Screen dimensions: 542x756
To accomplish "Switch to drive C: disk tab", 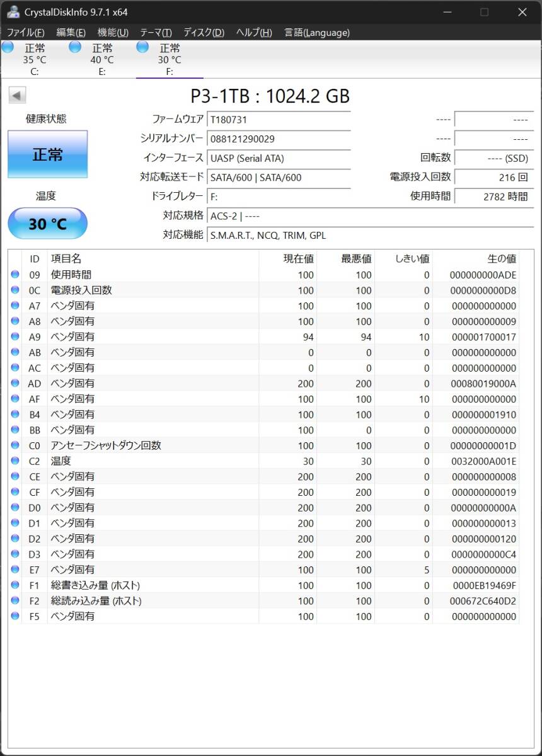I will (x=35, y=60).
